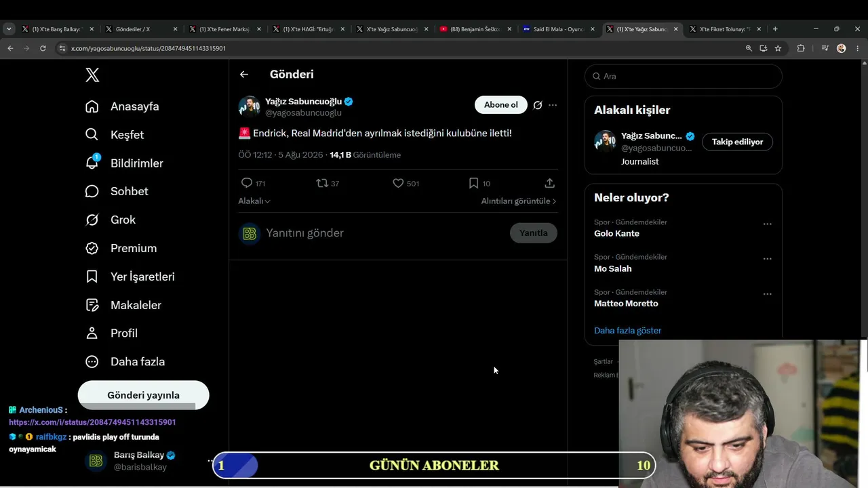Click the 14,1 B Görüntüleme view count
The height and width of the screenshot is (488, 868).
[x=365, y=155]
